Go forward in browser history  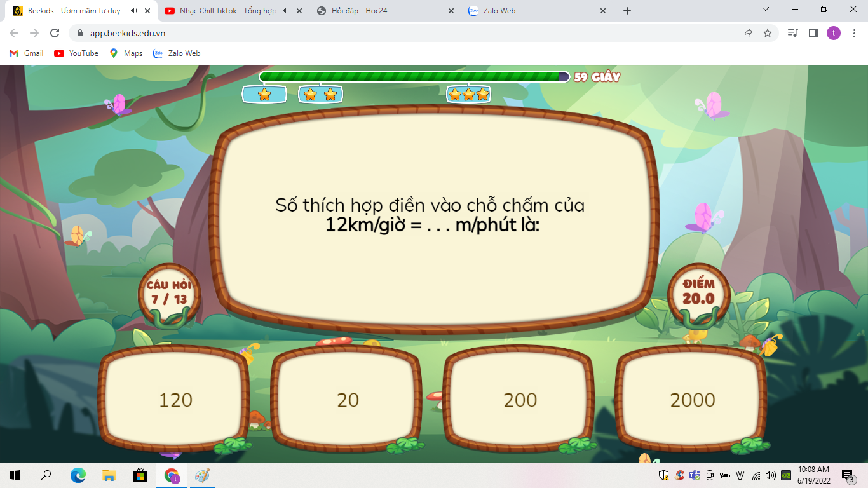pos(34,33)
